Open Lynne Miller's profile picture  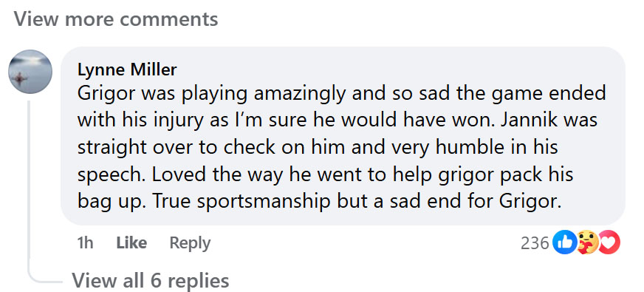point(30,72)
